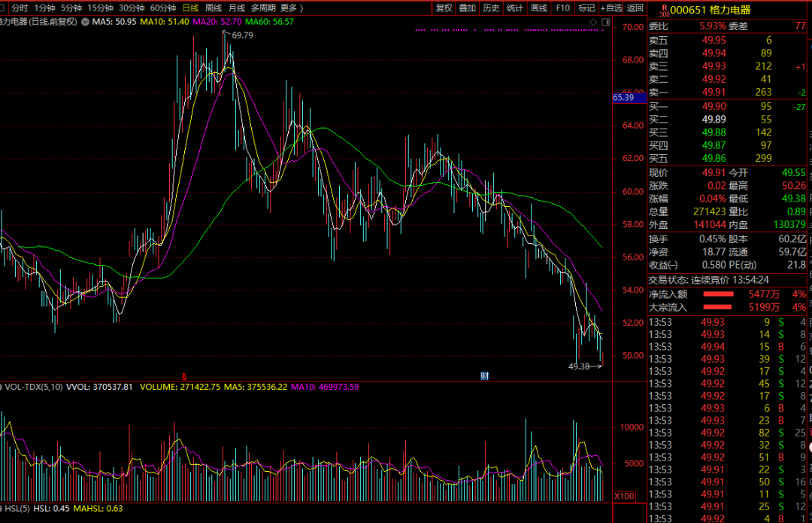Open the indicator settings circle beside MA5
The width and height of the screenshot is (812, 523).
pyautogui.click(x=85, y=22)
